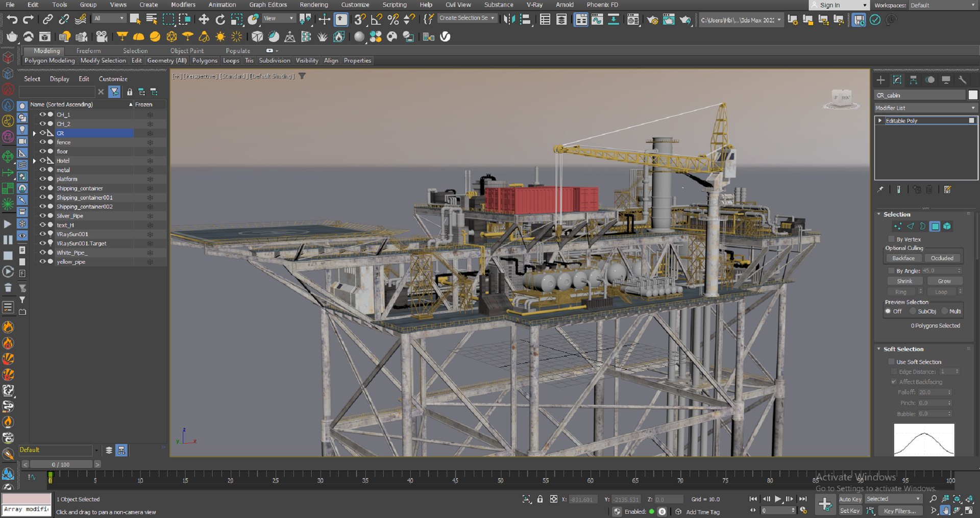
Task: Open the Create panel plus icon
Action: pyautogui.click(x=880, y=80)
